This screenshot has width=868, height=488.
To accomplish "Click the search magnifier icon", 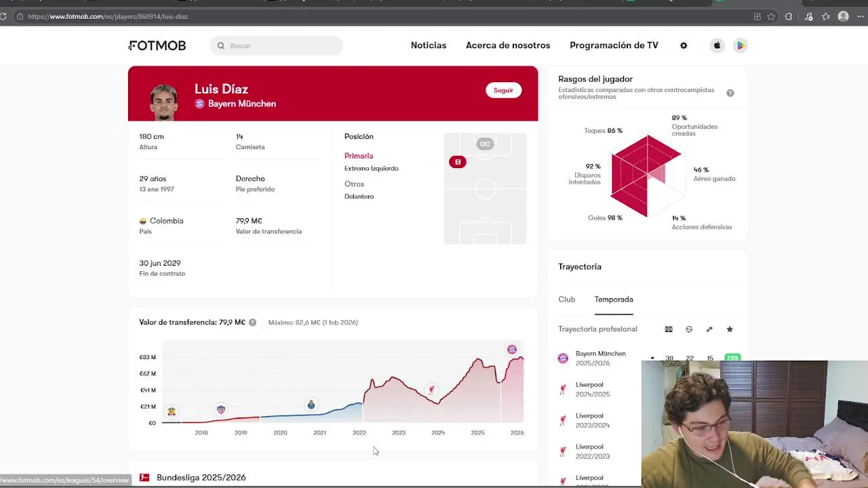I will pos(221,45).
